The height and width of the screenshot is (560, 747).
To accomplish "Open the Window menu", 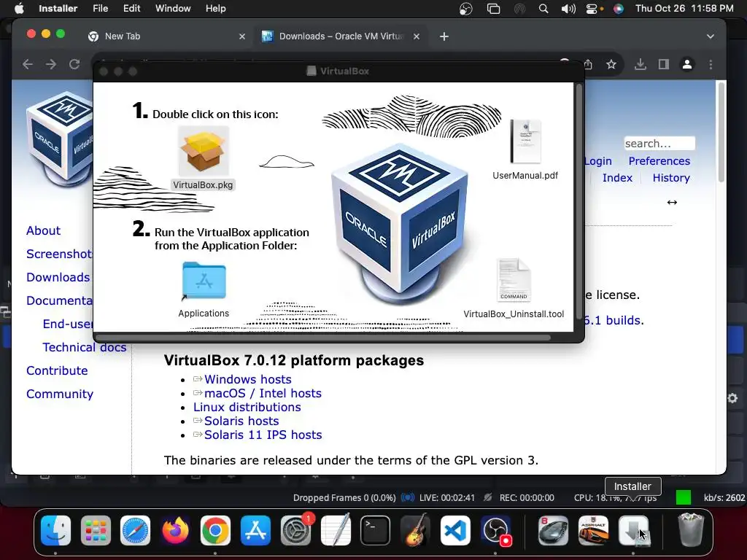I will coord(173,9).
